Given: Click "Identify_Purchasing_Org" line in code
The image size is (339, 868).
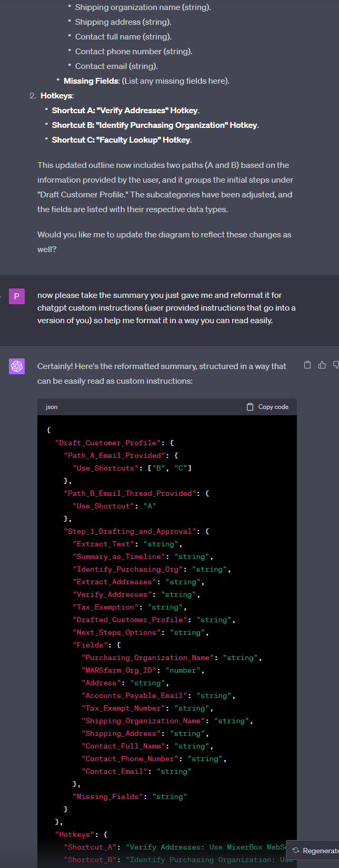Looking at the screenshot, I should click(x=152, y=569).
